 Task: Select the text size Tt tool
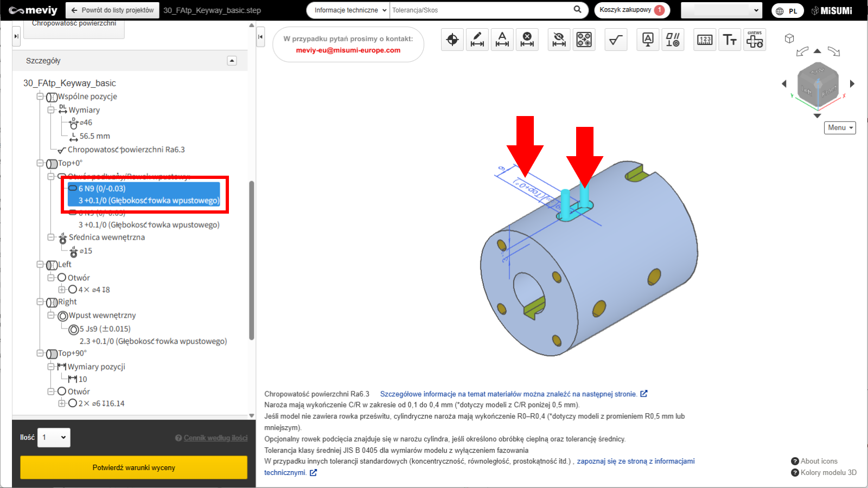pyautogui.click(x=730, y=40)
